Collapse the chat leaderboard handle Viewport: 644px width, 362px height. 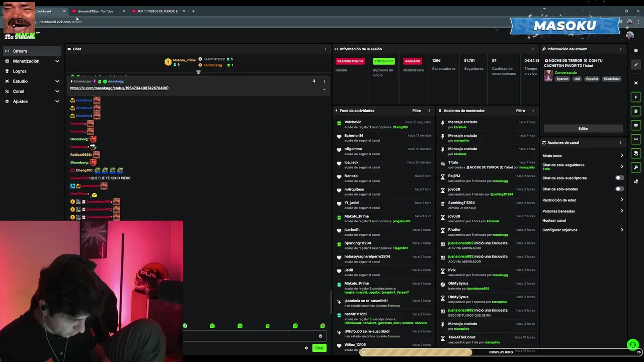pyautogui.click(x=198, y=72)
